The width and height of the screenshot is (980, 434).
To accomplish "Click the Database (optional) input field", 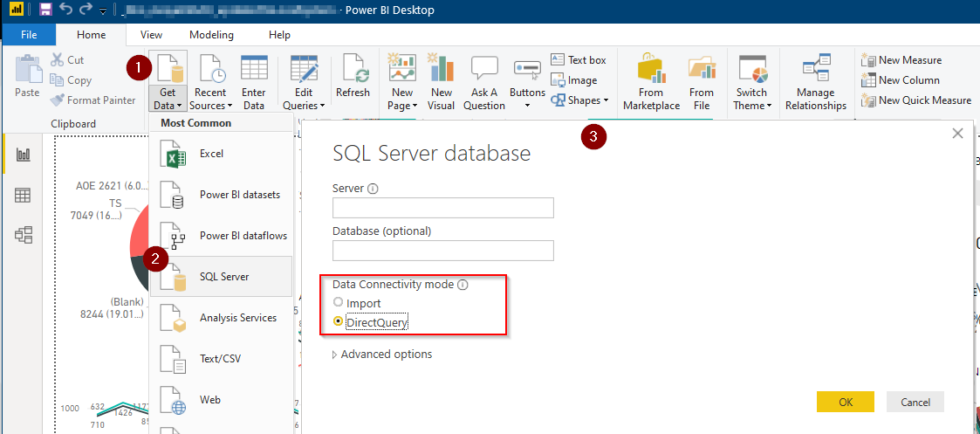I will (443, 250).
